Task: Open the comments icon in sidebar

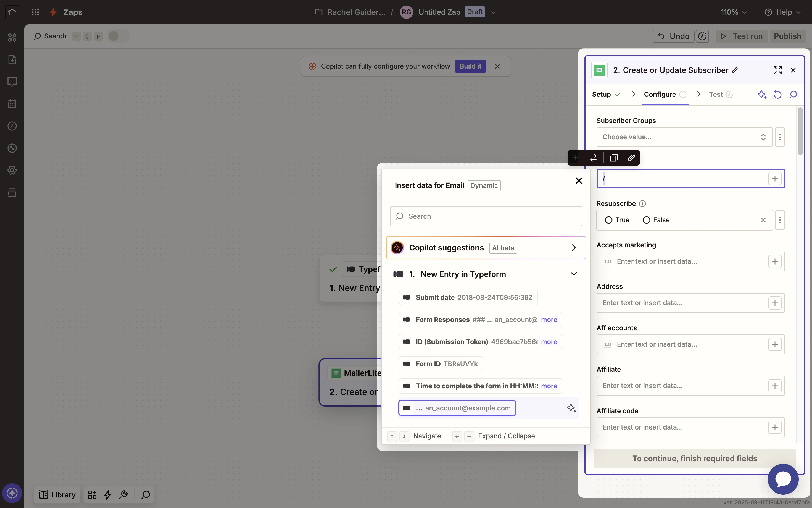Action: (12, 82)
